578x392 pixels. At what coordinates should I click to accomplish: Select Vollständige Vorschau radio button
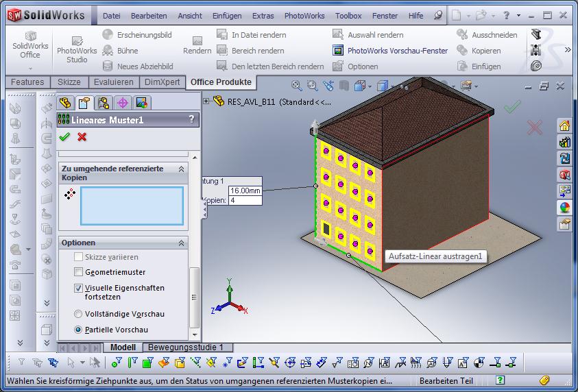coord(79,314)
